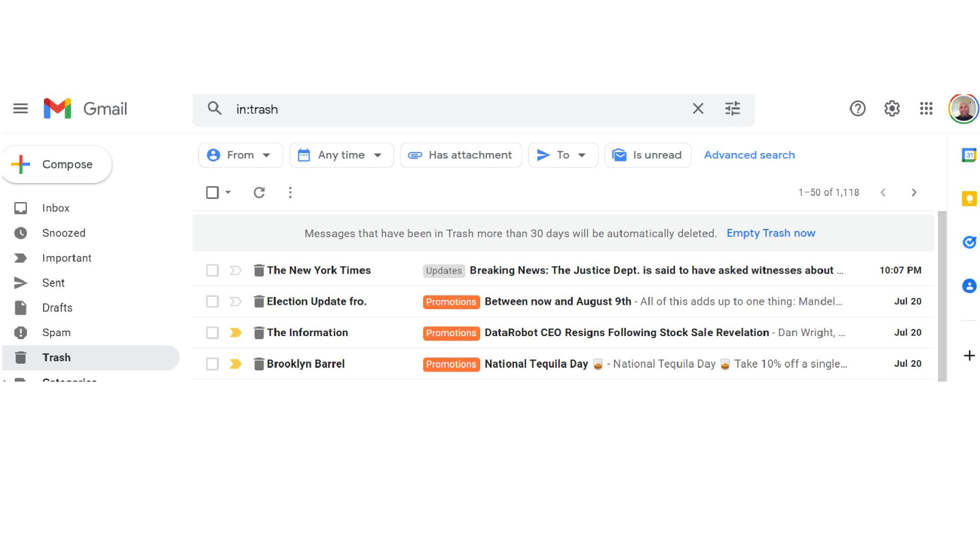Image resolution: width=980 pixels, height=551 pixels.
Task: Click Promotions label on Brooklyn Barrel email
Action: (x=451, y=365)
